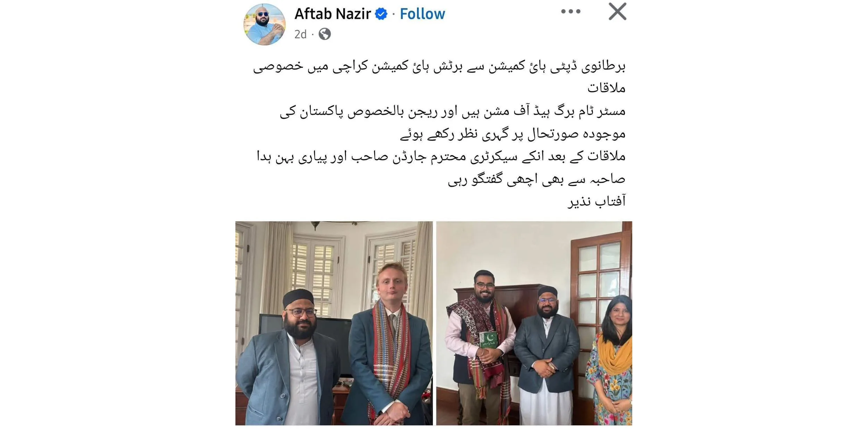868x431 pixels.
Task: Open Aftab Nazir's profile picture
Action: pyautogui.click(x=265, y=24)
